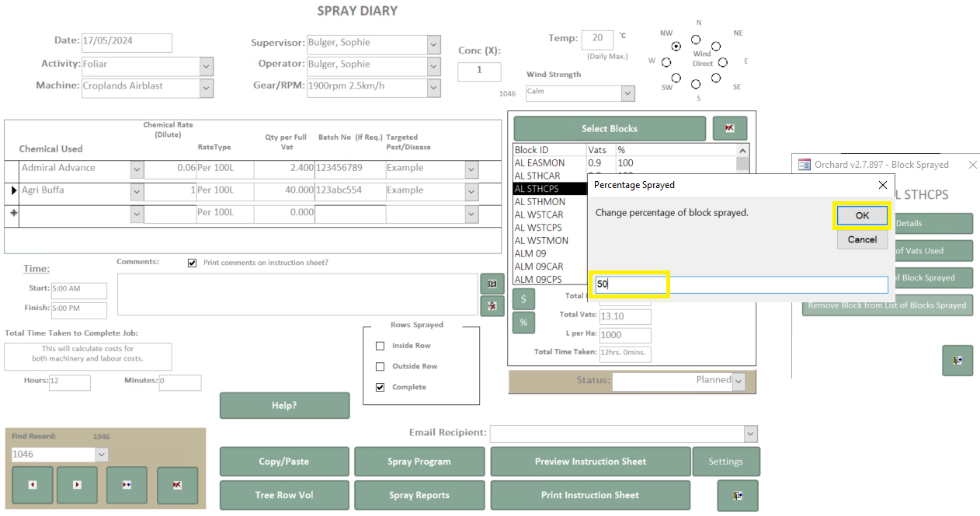
Task: Open the Activity dropdown
Action: coord(207,66)
